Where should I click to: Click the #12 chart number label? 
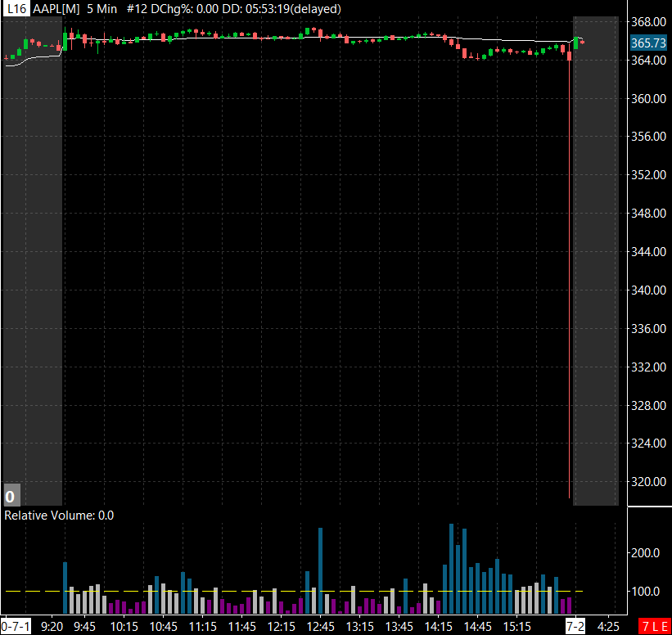coord(137,8)
